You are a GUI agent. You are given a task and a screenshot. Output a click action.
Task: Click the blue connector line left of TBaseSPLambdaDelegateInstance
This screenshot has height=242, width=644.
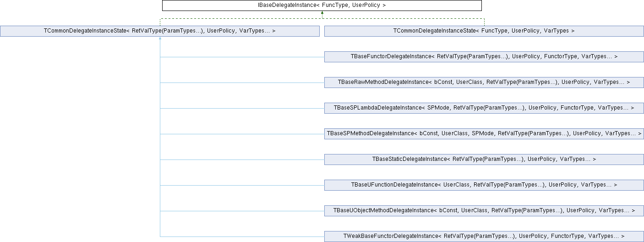pos(242,109)
